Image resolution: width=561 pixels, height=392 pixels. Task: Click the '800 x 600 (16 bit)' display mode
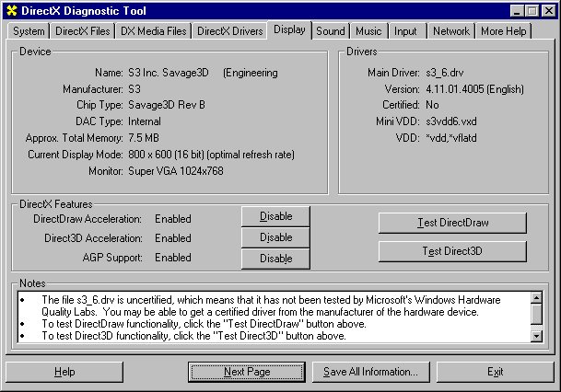point(166,155)
